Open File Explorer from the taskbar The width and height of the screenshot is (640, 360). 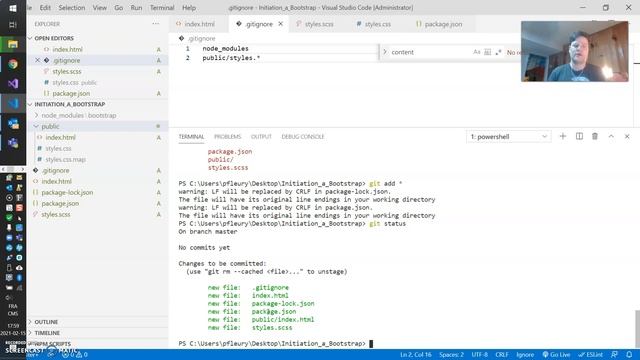(13, 44)
